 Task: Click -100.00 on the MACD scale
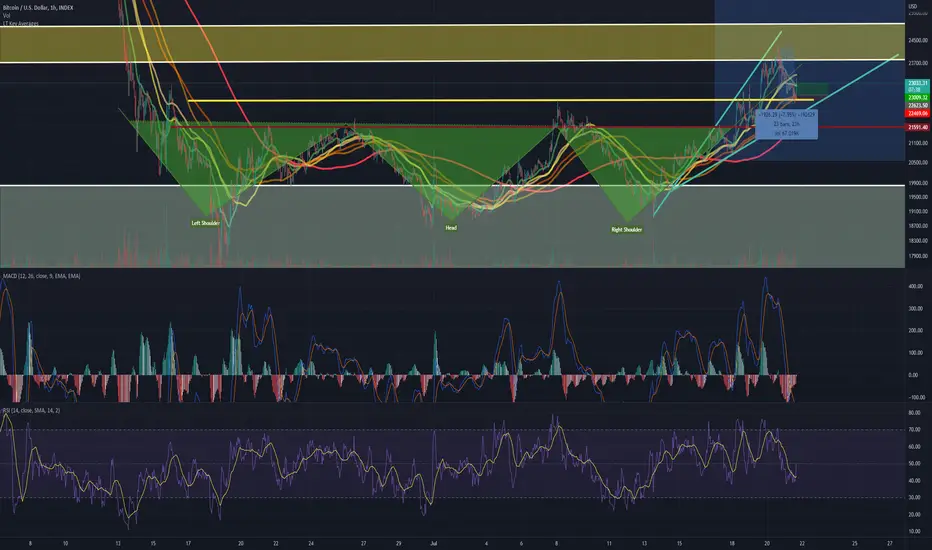[916, 397]
